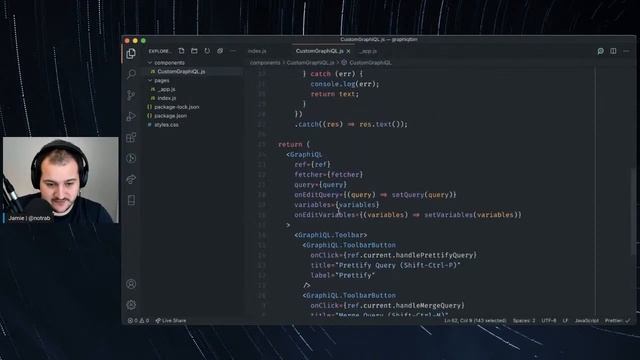640x360 pixels.
Task: Open the Search view in activity bar
Action: point(131,74)
